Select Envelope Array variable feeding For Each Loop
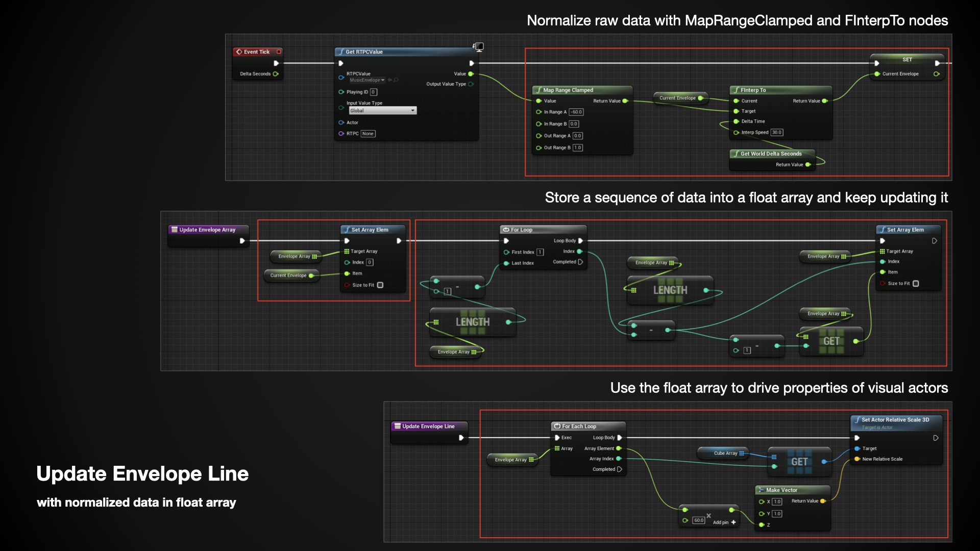 513,460
